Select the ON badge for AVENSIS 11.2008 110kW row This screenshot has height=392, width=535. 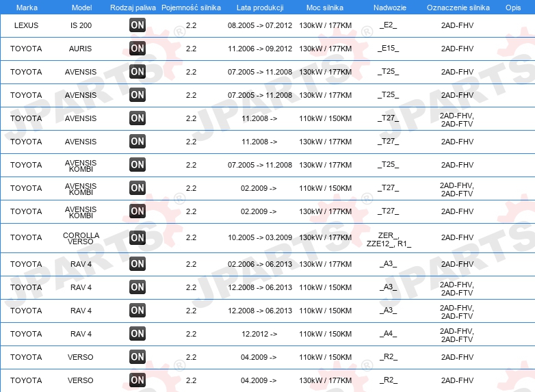tap(138, 118)
